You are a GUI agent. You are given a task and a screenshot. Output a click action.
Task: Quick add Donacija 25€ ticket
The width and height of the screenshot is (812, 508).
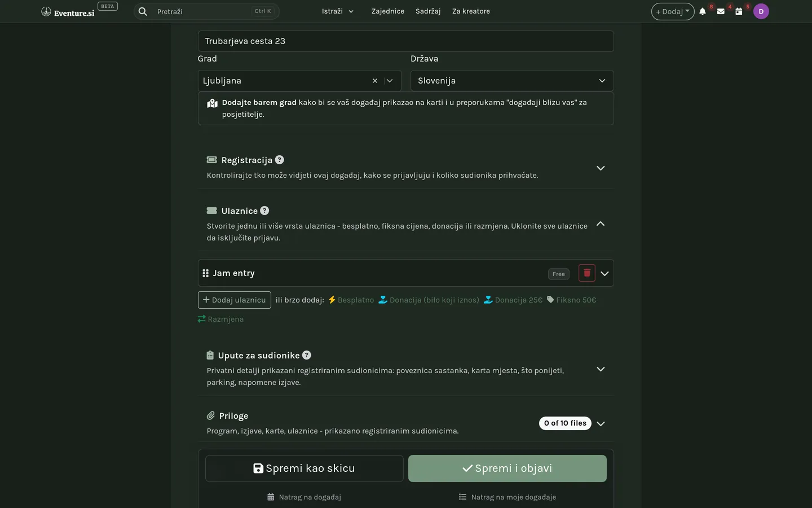[x=513, y=300]
